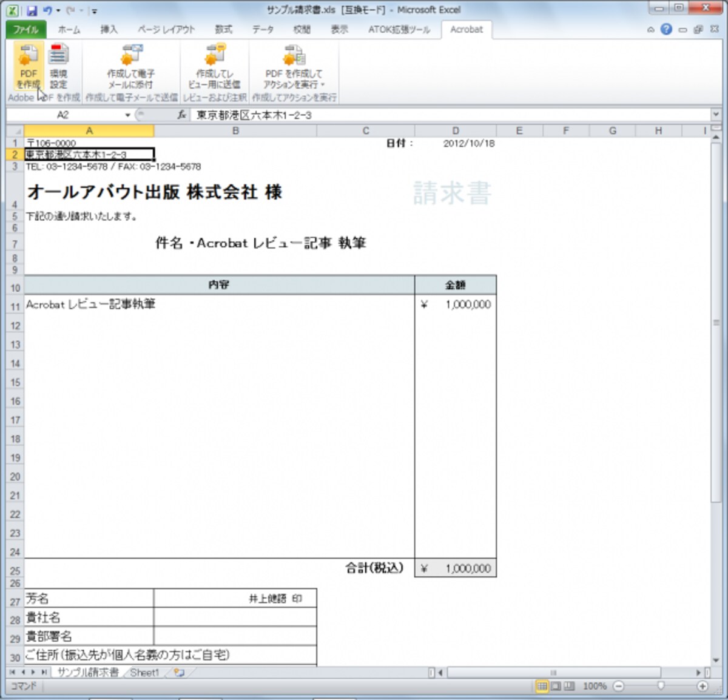Click cell with date 2012/10/18
Image resolution: width=728 pixels, height=700 pixels.
click(456, 143)
